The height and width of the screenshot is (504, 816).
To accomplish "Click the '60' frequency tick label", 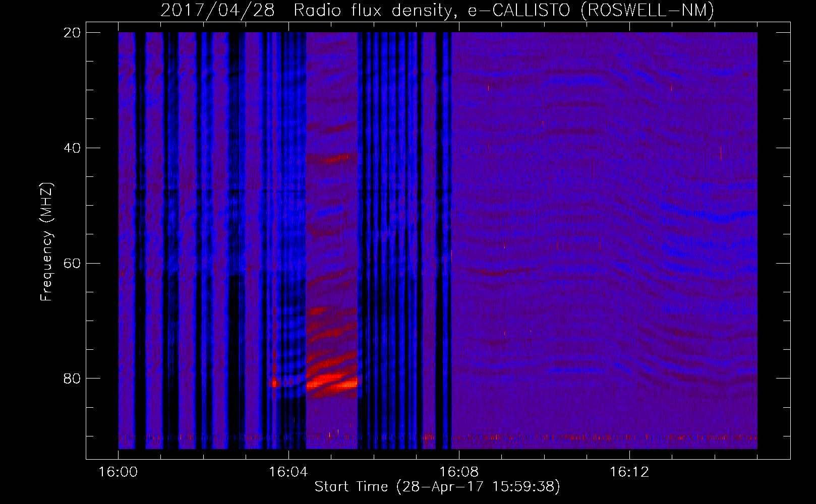I will (x=72, y=263).
